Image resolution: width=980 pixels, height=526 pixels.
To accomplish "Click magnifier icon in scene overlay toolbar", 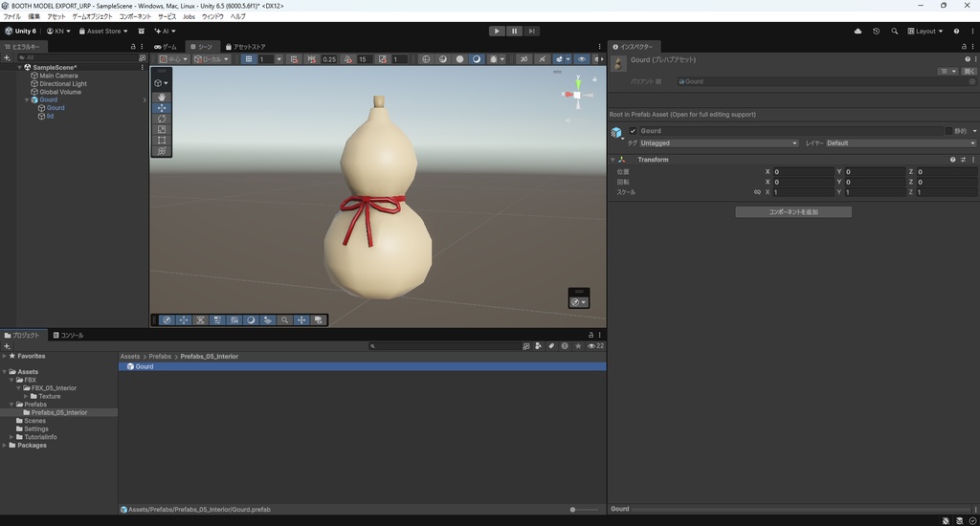I will (x=284, y=319).
